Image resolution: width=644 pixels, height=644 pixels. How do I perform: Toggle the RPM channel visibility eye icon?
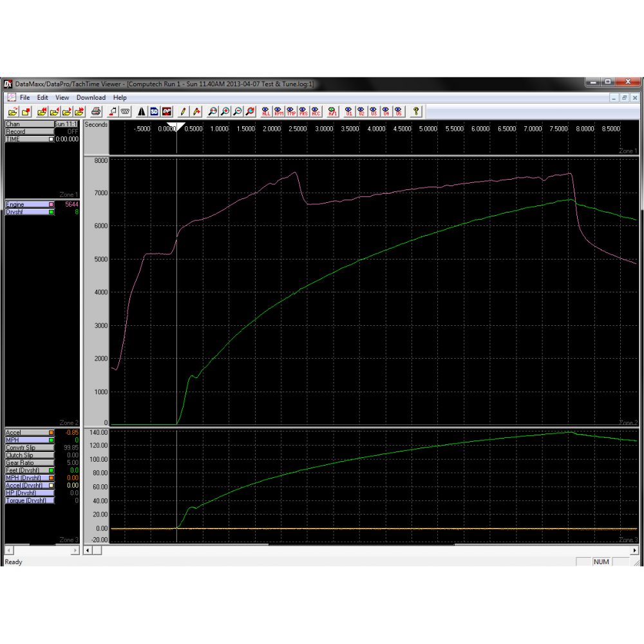pyautogui.click(x=278, y=111)
